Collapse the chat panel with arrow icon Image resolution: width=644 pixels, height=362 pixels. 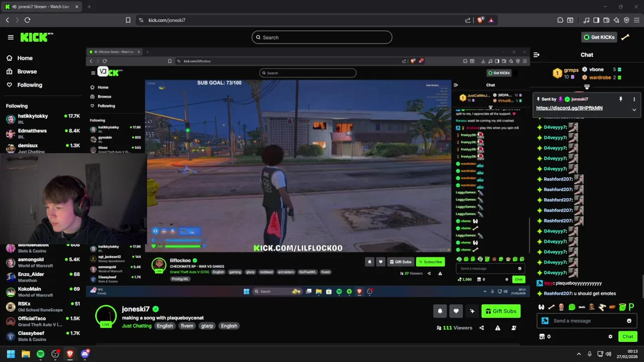[x=536, y=55]
